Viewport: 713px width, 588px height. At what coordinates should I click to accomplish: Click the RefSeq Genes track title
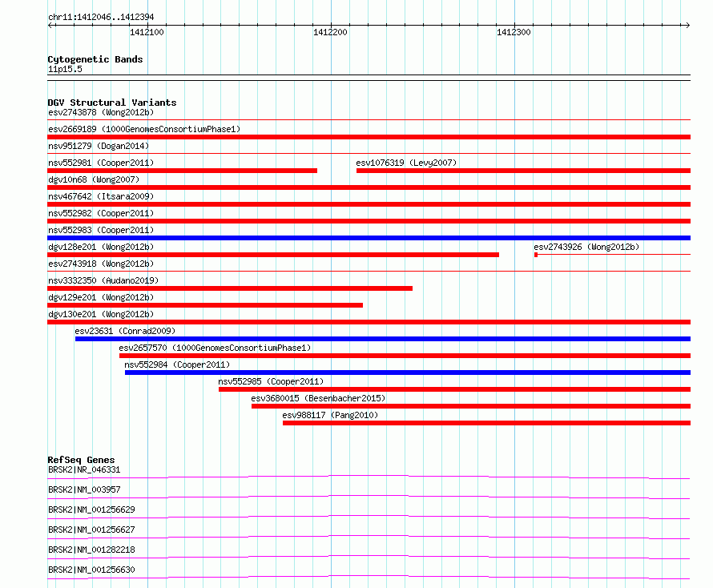coord(81,460)
